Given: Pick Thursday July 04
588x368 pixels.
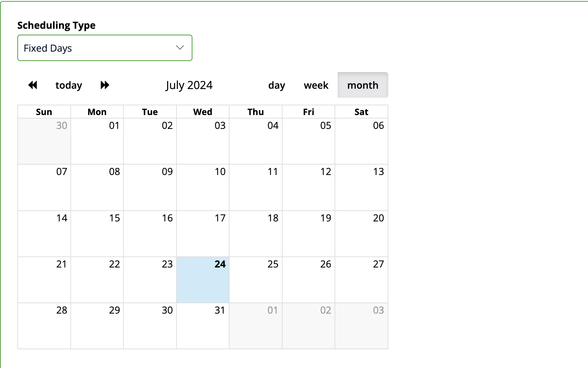Looking at the screenshot, I should tap(256, 141).
